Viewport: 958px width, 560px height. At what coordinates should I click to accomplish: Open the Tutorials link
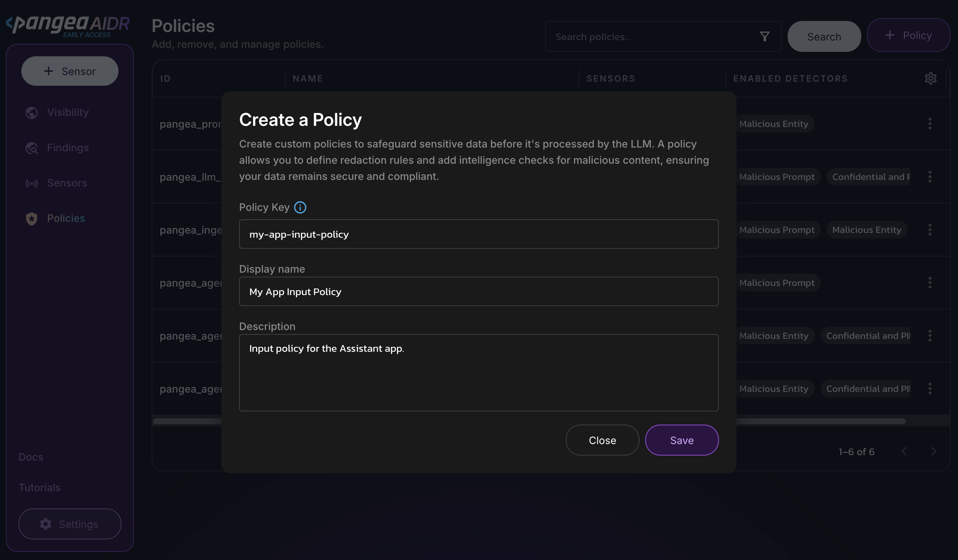(39, 488)
